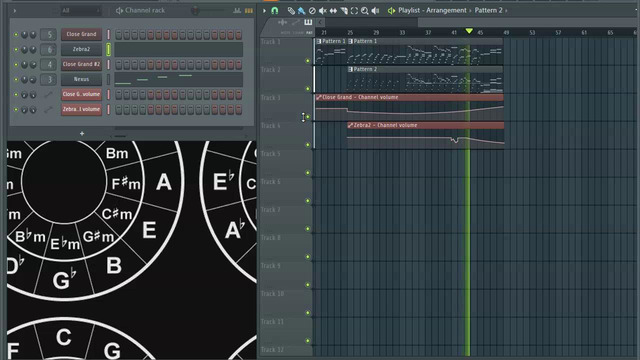Open Playlist menu arrow at toolbar left

point(264,11)
